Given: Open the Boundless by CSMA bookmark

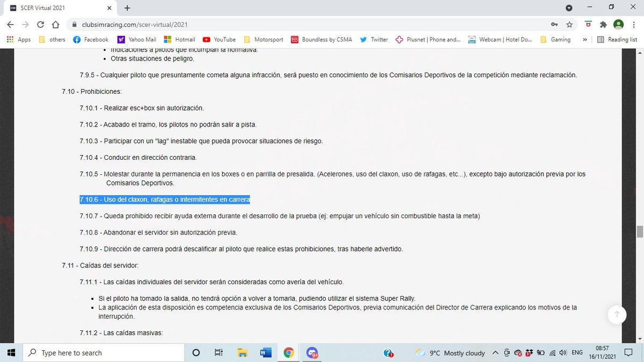Looking at the screenshot, I should click(321, 39).
